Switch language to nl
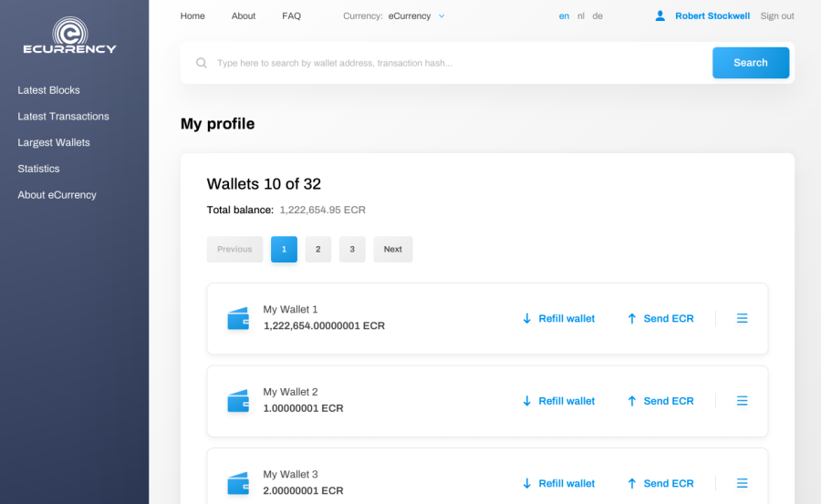This screenshot has width=821, height=504. pos(581,16)
